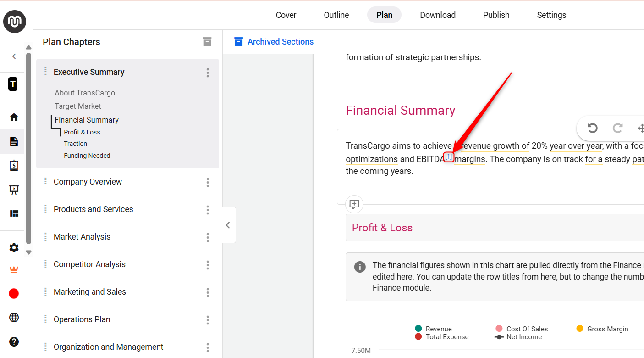
Task: Open the financial clipboard dollar icon
Action: coord(14,165)
